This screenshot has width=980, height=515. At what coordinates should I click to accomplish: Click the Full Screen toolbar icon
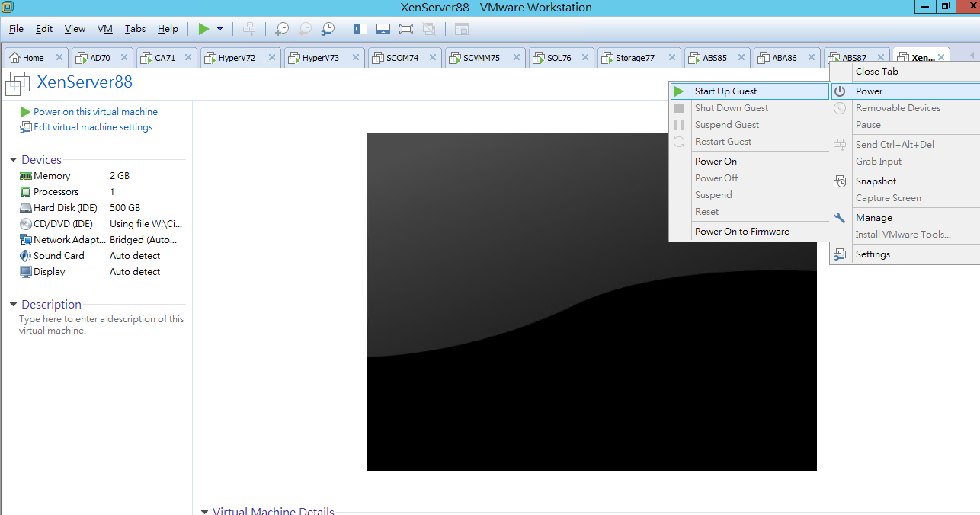click(x=406, y=29)
